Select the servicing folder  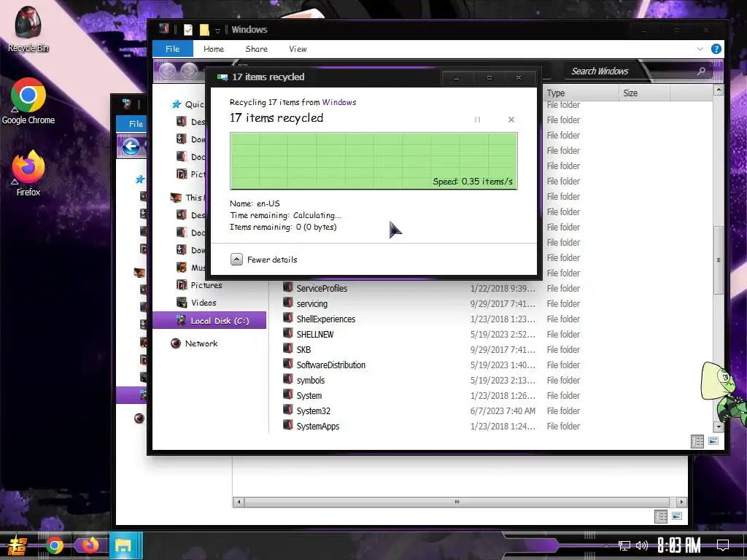click(x=312, y=304)
